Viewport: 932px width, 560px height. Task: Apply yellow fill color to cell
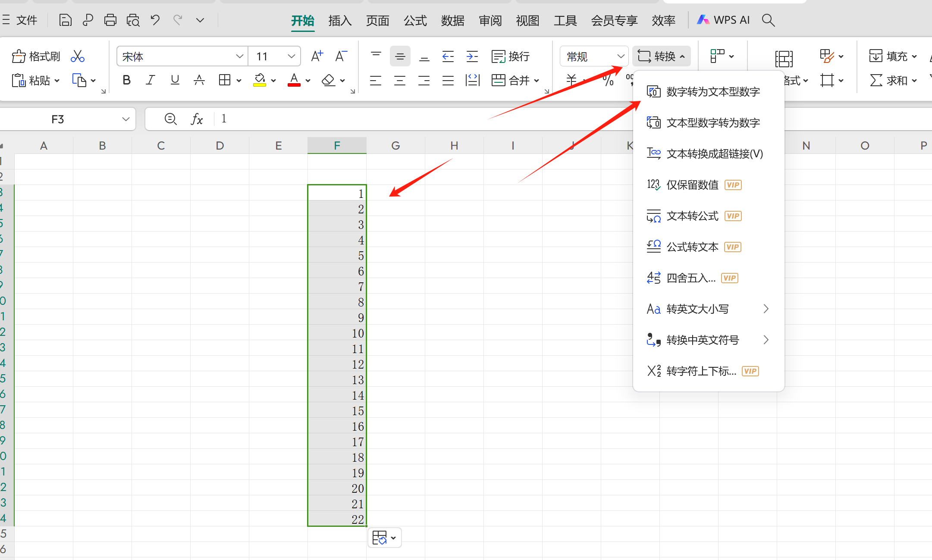point(260,80)
